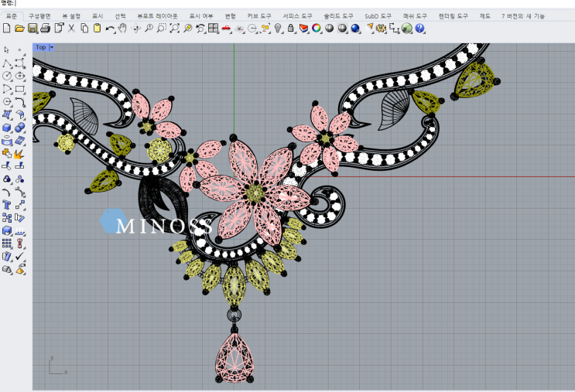Select the Polyline tool in left sidebar

[8, 63]
